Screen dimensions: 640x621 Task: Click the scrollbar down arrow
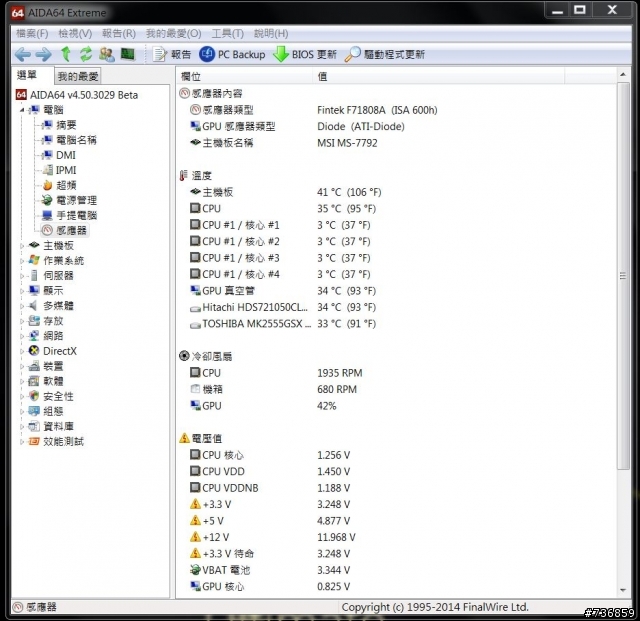623,590
